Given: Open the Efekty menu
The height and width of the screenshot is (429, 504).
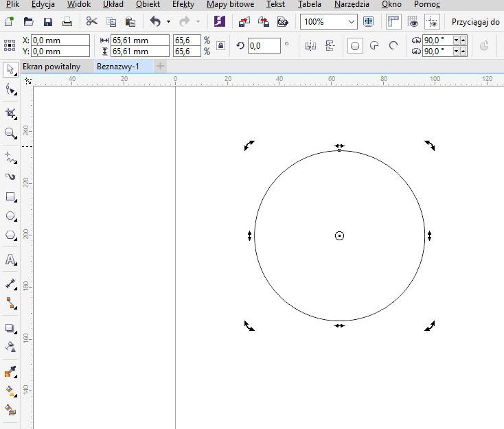Looking at the screenshot, I should (183, 4).
